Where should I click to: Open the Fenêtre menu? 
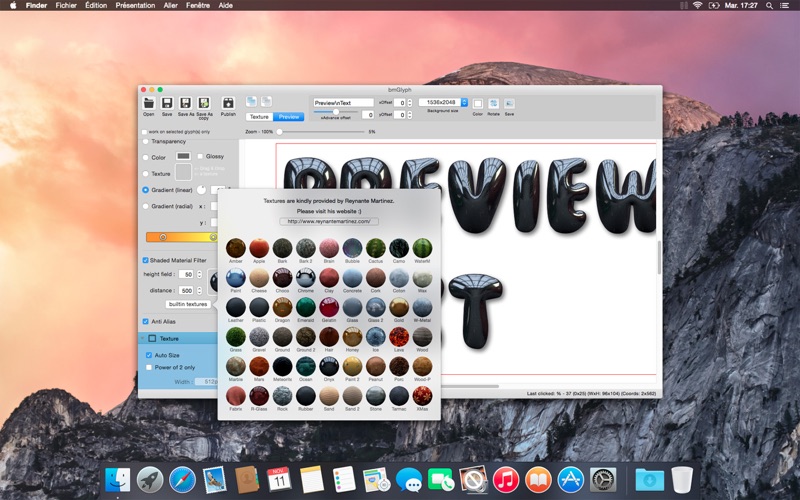198,5
